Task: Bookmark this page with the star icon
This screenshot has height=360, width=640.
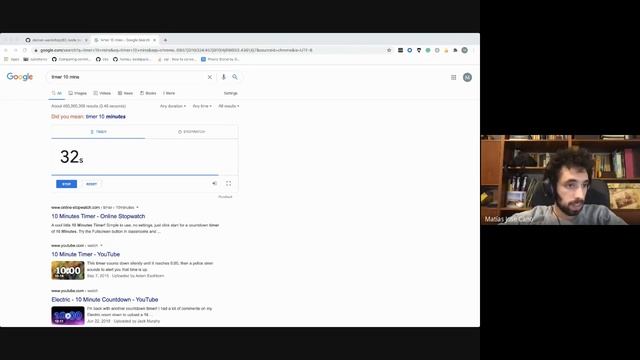Action: coord(389,50)
